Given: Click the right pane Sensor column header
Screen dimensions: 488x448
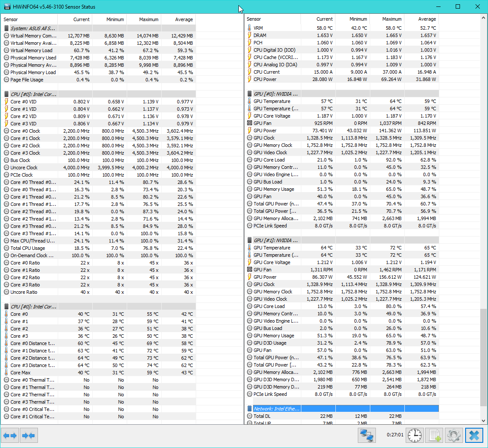Looking at the screenshot, I should pyautogui.click(x=272, y=19).
